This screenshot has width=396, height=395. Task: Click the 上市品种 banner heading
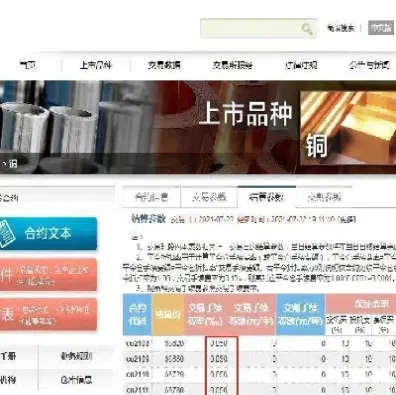(246, 114)
